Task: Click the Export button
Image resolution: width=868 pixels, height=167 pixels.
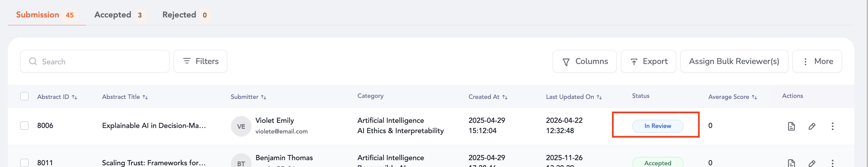Action: [x=648, y=61]
